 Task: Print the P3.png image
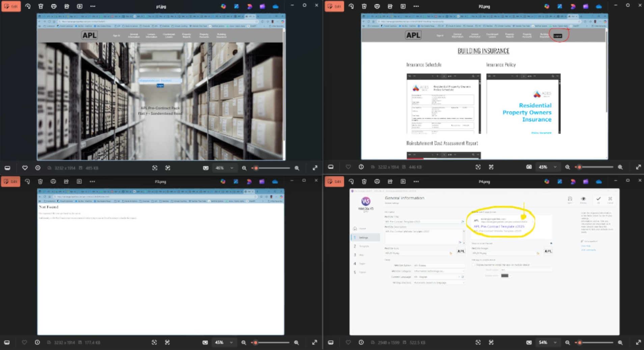coord(53,182)
